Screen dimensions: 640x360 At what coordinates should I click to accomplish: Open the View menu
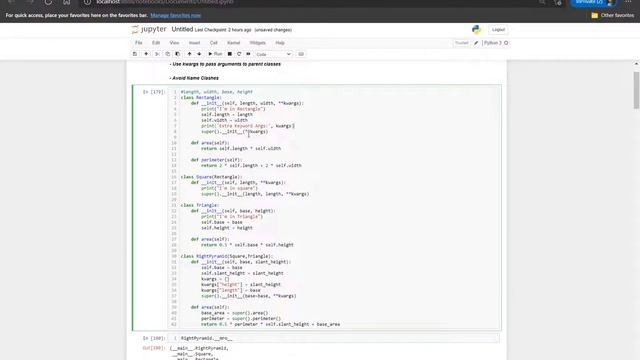174,43
